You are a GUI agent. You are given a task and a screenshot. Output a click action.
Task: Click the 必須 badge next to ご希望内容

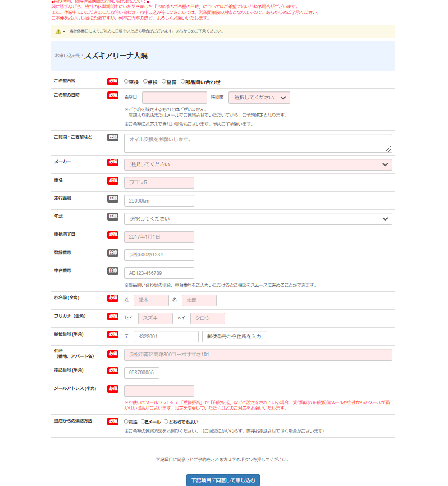tap(113, 81)
